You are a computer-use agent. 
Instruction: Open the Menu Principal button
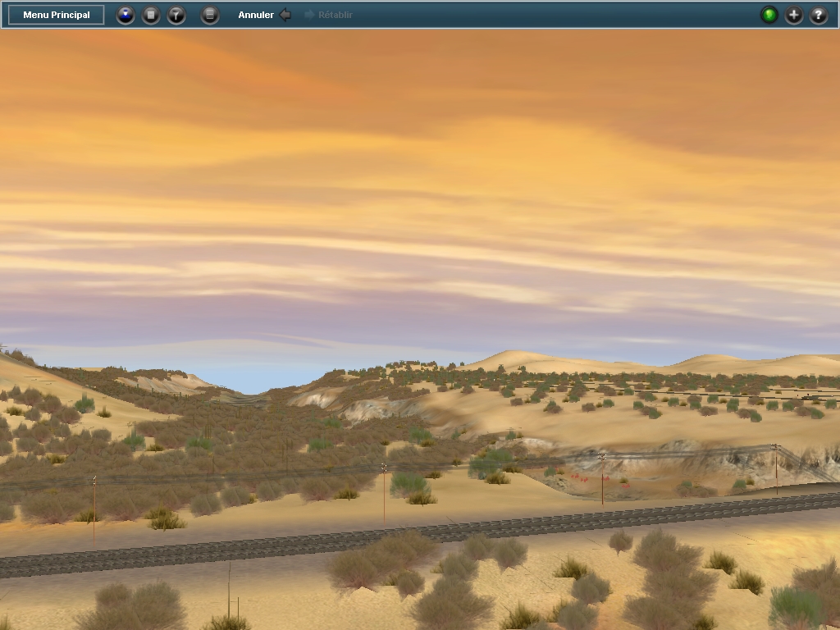coord(57,15)
